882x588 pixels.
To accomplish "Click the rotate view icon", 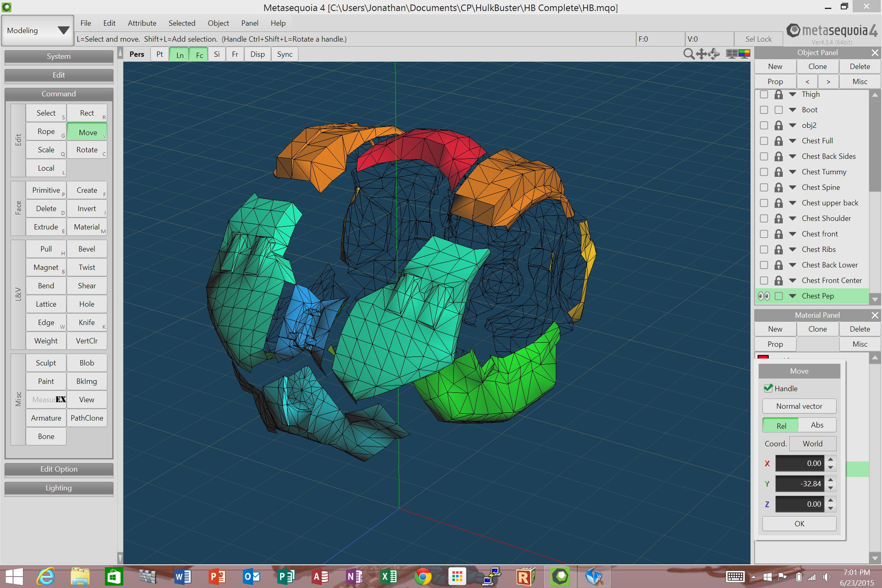I will point(714,54).
